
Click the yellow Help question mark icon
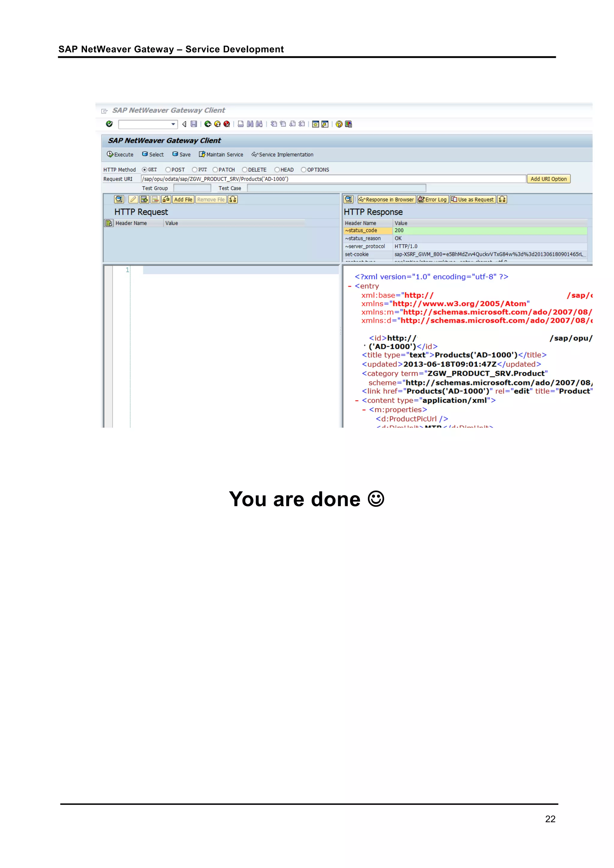(339, 124)
